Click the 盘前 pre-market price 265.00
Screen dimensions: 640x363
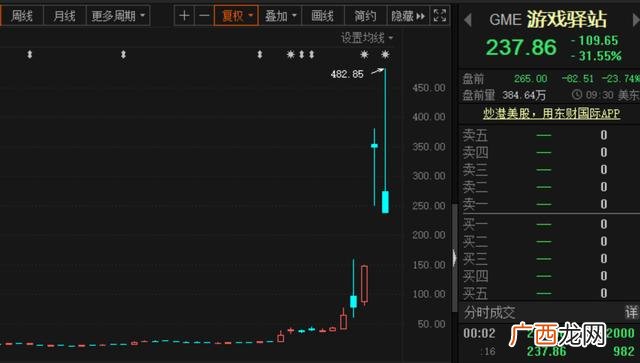tap(530, 78)
